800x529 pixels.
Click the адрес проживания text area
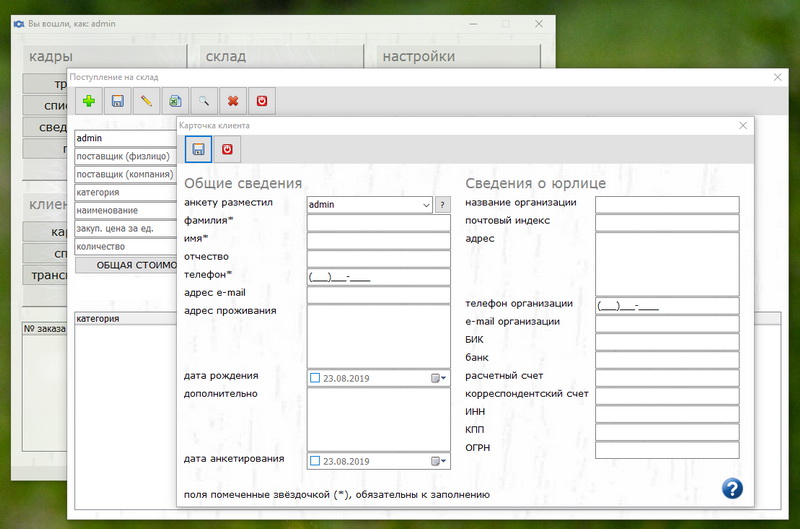tap(379, 337)
